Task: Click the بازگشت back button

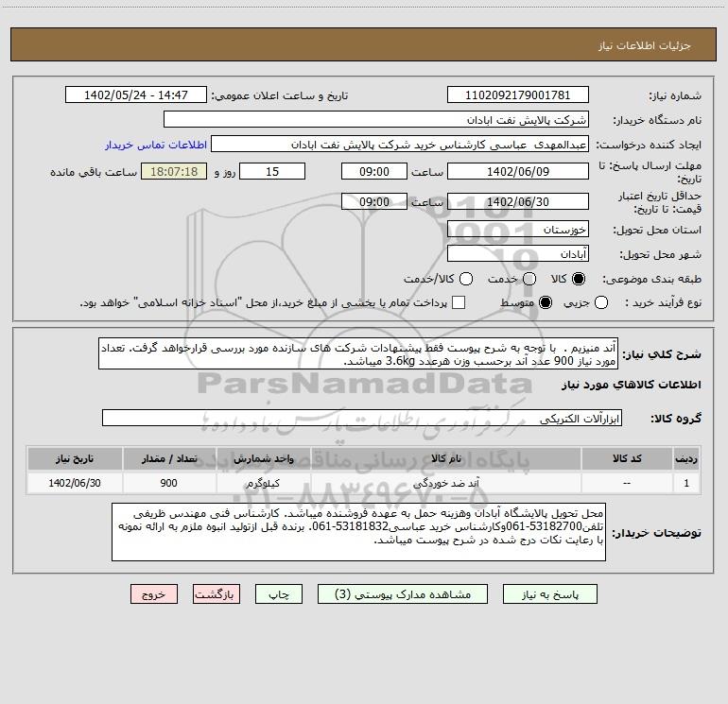Action: 217,594
